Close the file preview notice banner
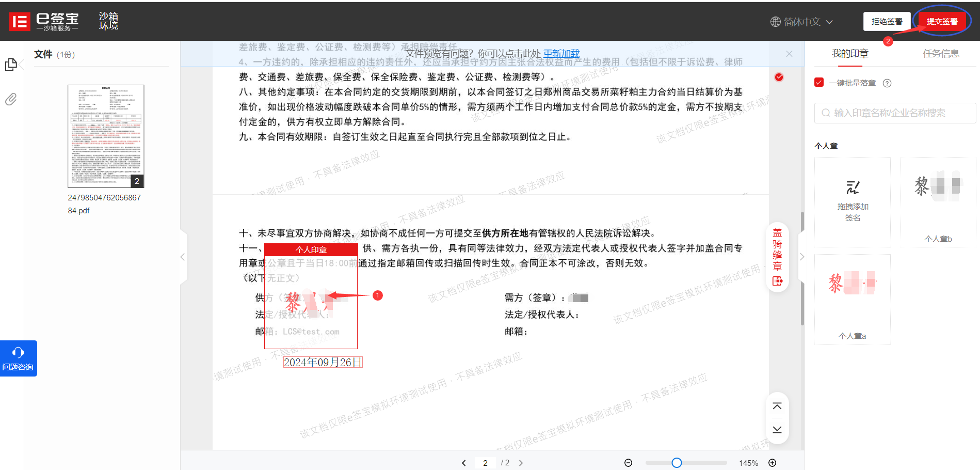980x470 pixels. (x=789, y=54)
